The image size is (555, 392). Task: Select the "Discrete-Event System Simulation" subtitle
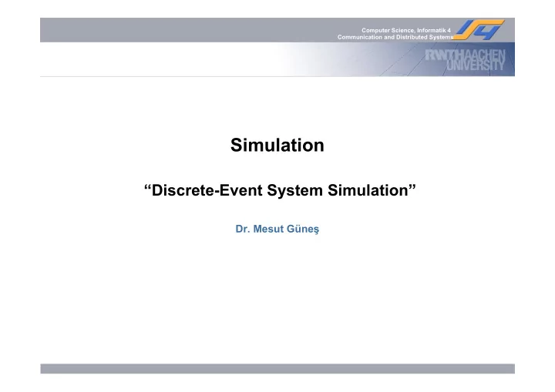tap(280, 190)
